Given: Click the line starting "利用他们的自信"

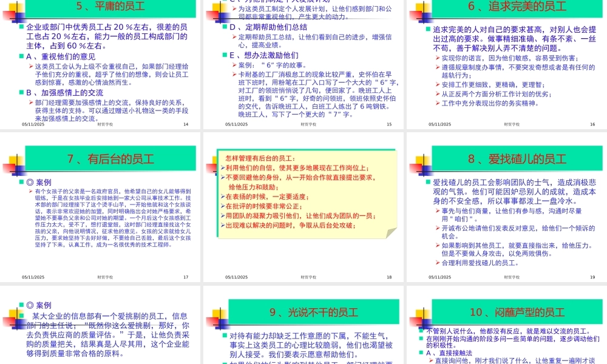Looking at the screenshot, I should 297,168.
